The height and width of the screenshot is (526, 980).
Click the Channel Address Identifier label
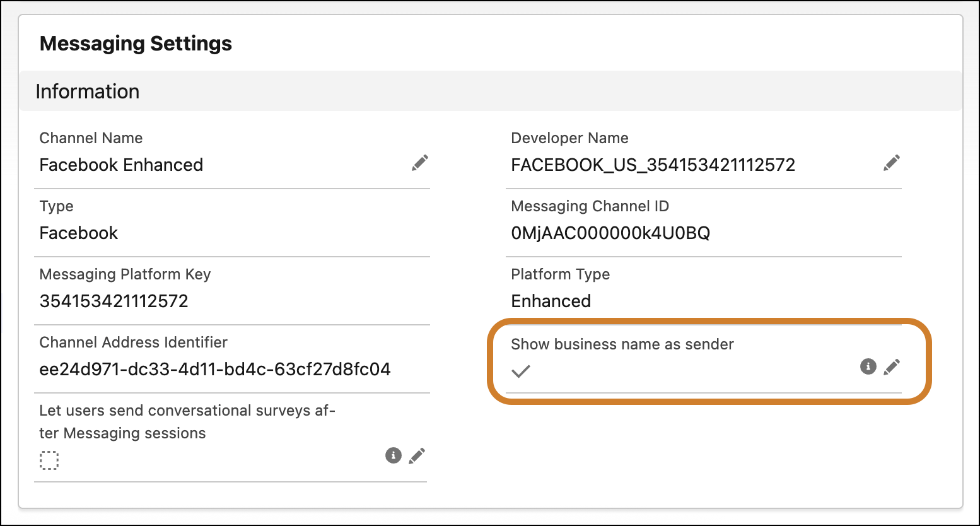click(x=134, y=342)
